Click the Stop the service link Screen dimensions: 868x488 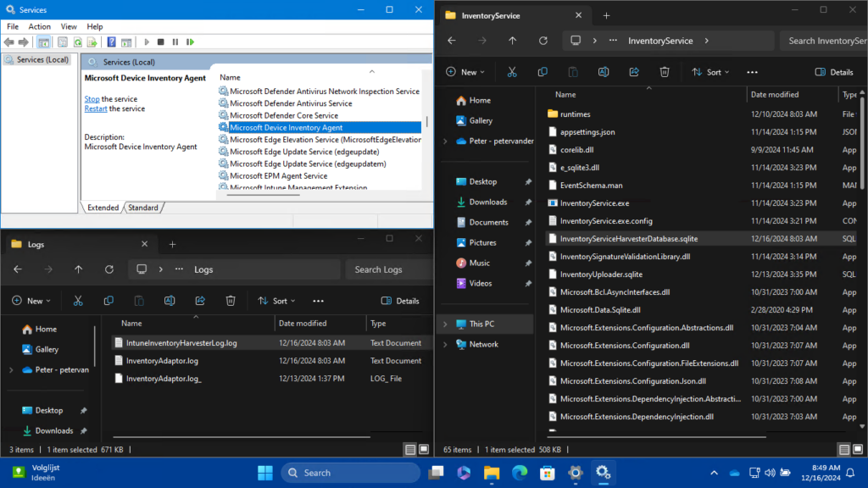(92, 99)
